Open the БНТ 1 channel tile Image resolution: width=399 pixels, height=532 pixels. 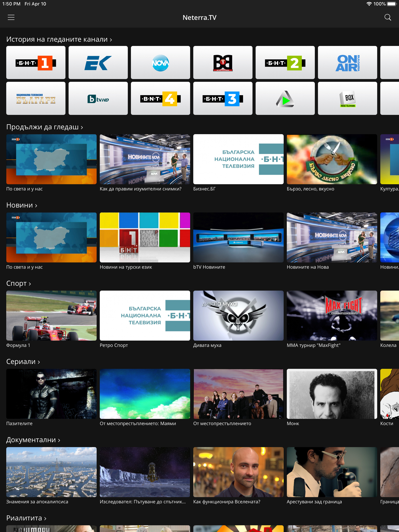click(36, 63)
